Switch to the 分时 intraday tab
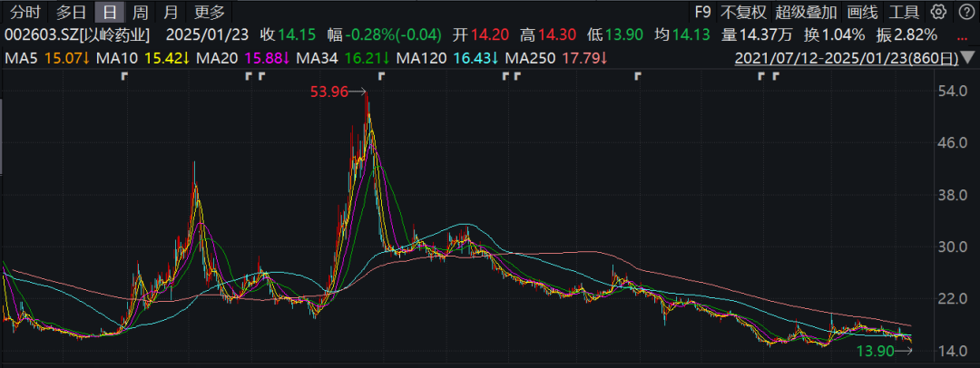This screenshot has height=368, width=980. point(25,12)
